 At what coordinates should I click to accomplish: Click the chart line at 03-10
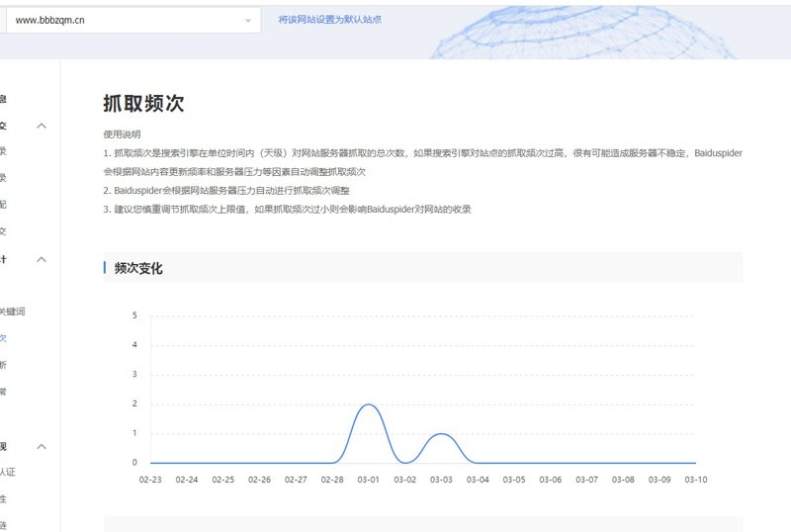[695, 463]
